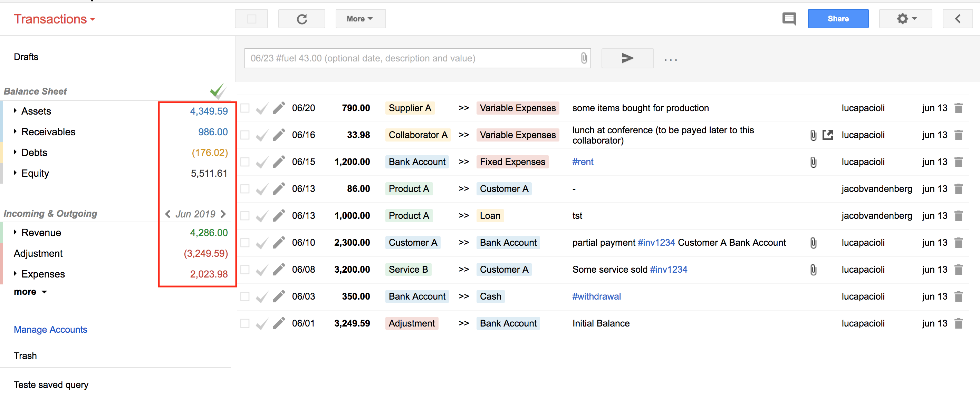Go to next month after Jun 2019
The image size is (980, 399).
point(224,214)
